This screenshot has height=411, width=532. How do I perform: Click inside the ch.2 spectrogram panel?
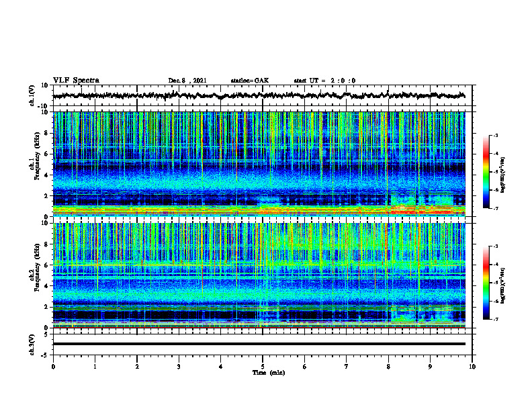click(x=259, y=275)
